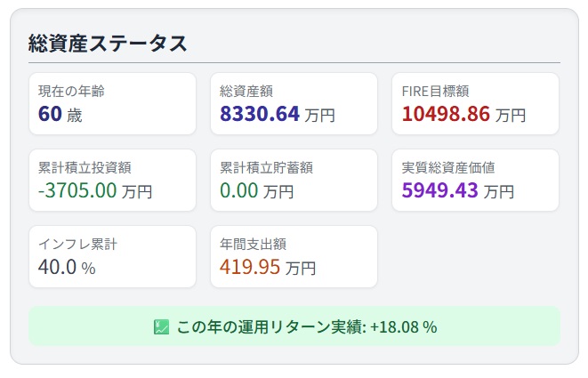Click the この年の運用リターン実績 banner text

point(271,327)
